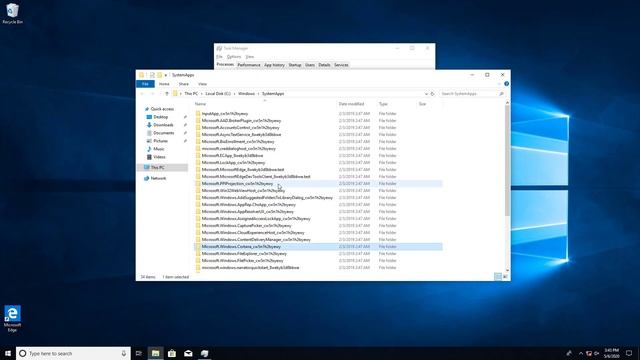Switch to Performance tab in Task Manager
The height and width of the screenshot is (360, 640).
[x=249, y=65]
